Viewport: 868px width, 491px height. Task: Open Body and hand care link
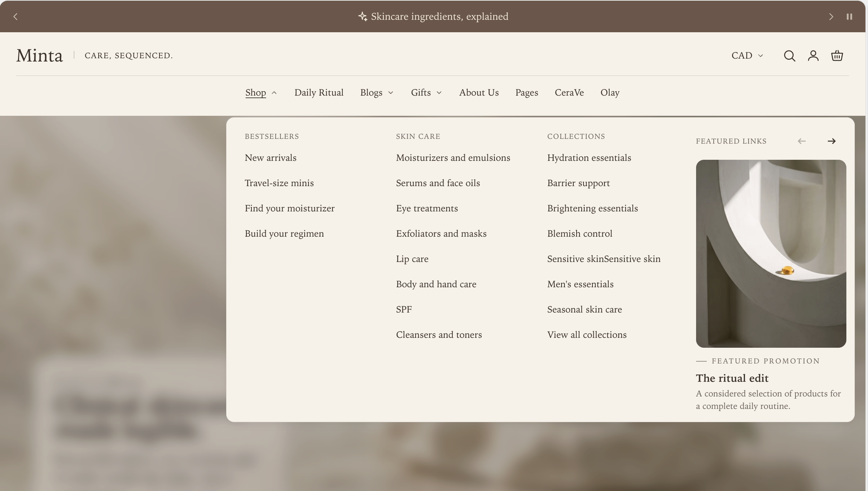[436, 284]
